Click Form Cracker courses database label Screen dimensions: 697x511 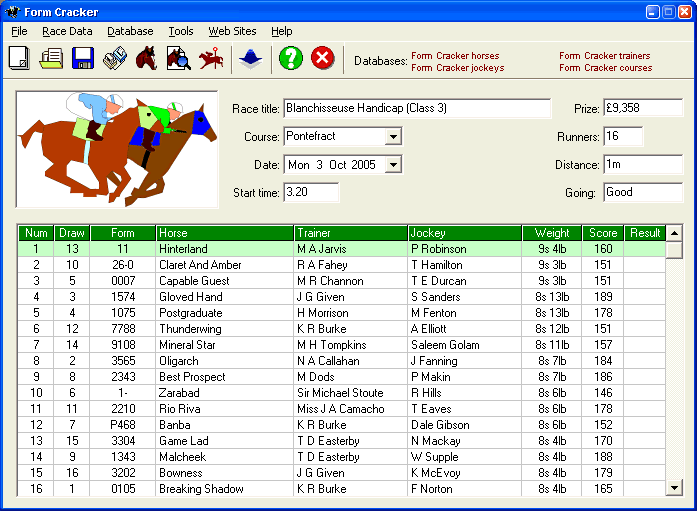(x=605, y=68)
